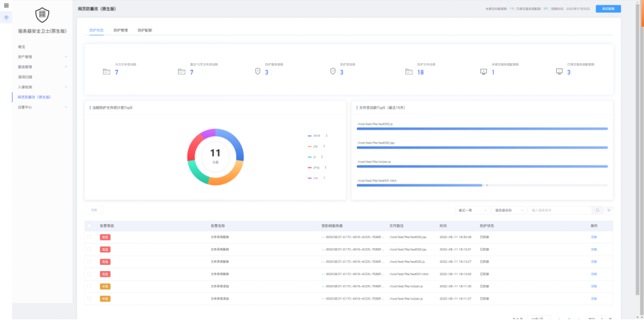Click the shield icon beside 防护目录数
Viewport: 644px width, 320px height.
tap(333, 72)
